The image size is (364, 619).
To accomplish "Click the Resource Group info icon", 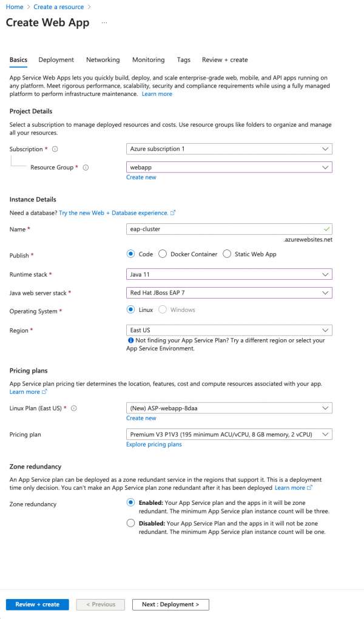I will pyautogui.click(x=86, y=167).
